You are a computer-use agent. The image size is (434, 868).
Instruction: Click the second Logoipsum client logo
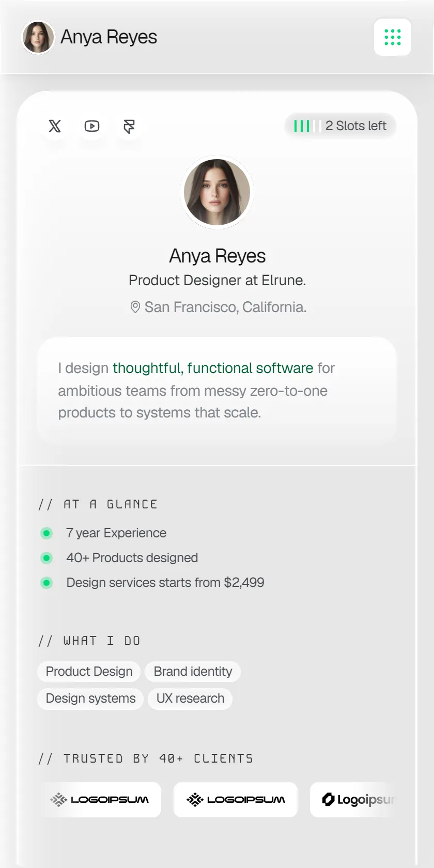(x=236, y=800)
